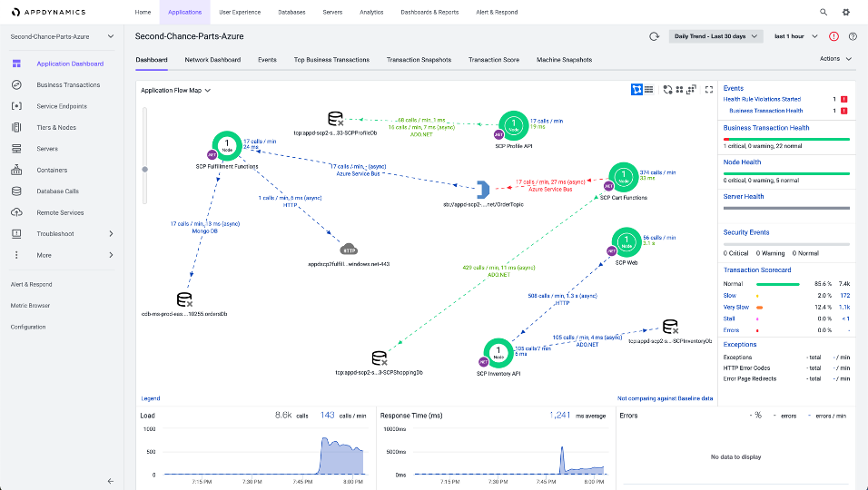Image resolution: width=868 pixels, height=490 pixels.
Task: Click the Business Transactions sidebar icon
Action: point(16,84)
